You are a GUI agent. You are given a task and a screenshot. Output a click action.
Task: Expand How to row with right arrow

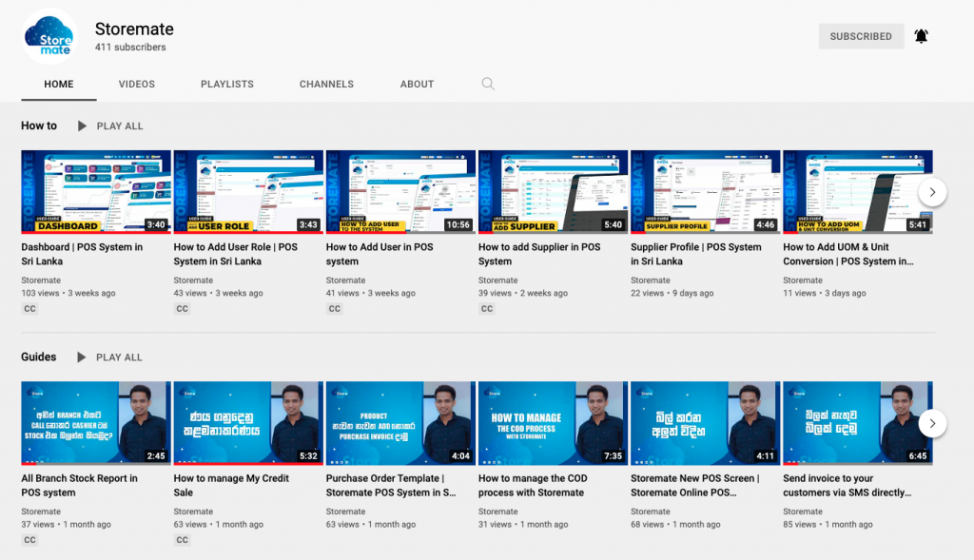click(932, 192)
